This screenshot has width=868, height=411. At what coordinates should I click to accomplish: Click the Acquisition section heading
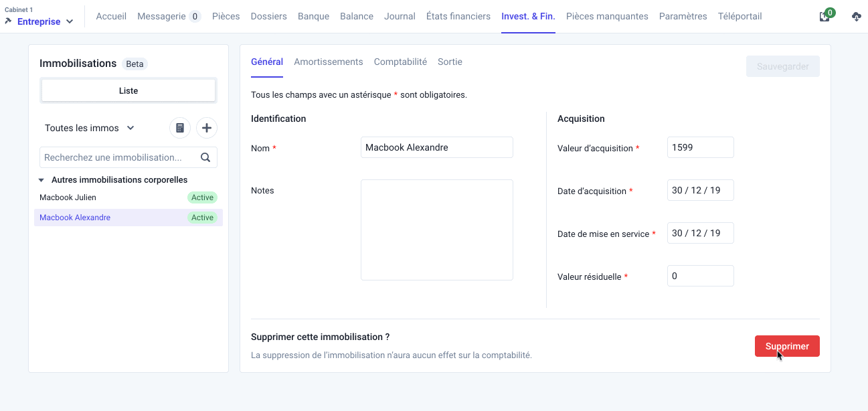(x=581, y=118)
